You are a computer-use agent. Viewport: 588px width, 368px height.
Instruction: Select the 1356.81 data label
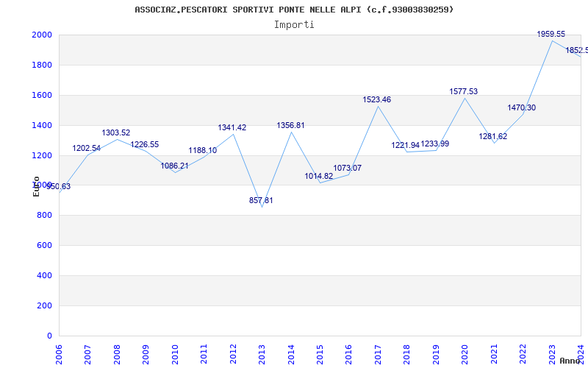(290, 125)
